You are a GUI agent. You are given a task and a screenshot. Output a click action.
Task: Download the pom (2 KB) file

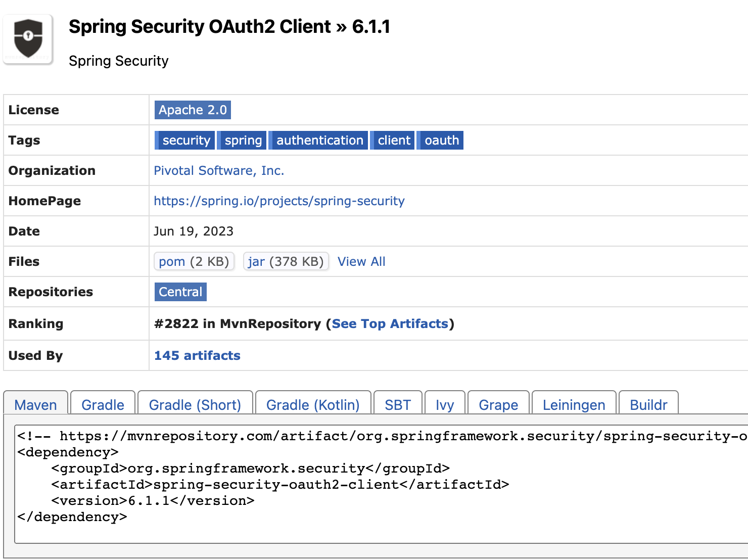(x=194, y=261)
